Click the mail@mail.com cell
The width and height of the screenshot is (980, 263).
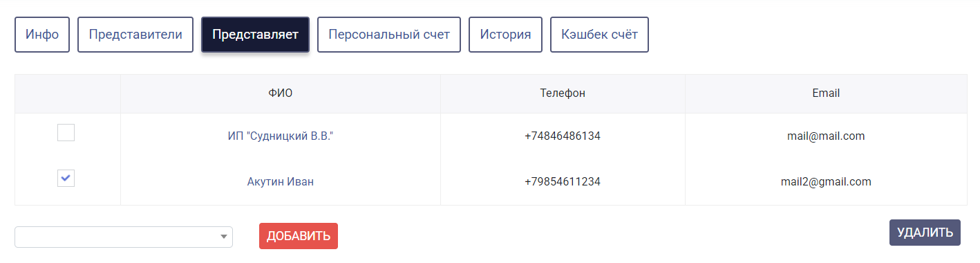coord(826,136)
